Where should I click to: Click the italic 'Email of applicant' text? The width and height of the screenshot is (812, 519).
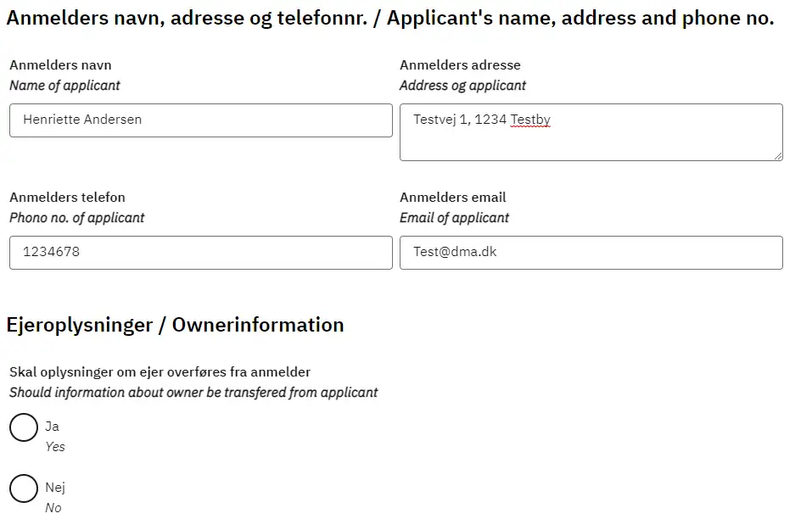(x=454, y=218)
